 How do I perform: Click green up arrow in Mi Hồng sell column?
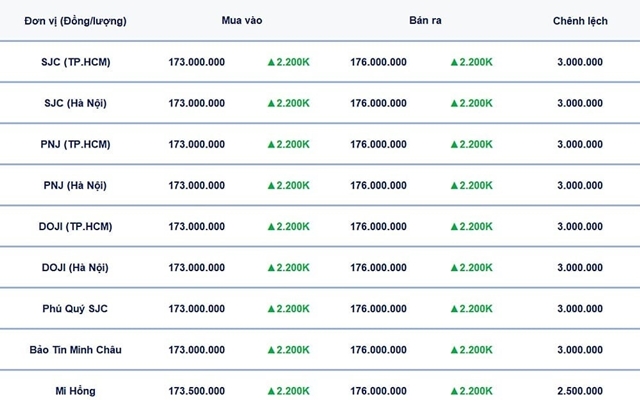(454, 390)
